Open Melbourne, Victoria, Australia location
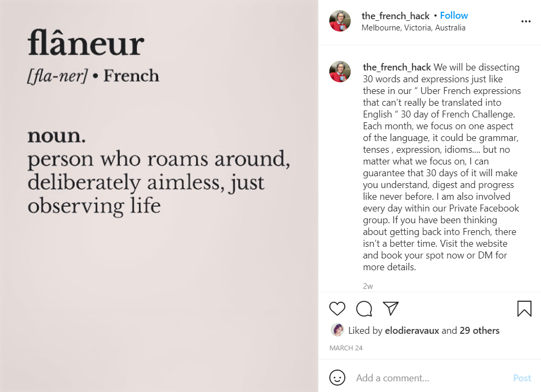541x392 pixels. click(x=413, y=28)
